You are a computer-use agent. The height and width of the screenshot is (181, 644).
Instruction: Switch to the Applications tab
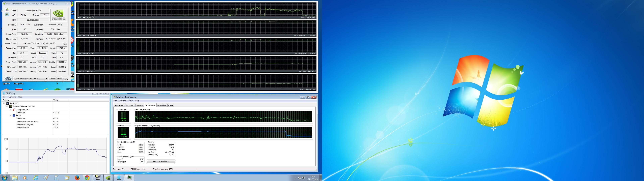[x=119, y=105]
